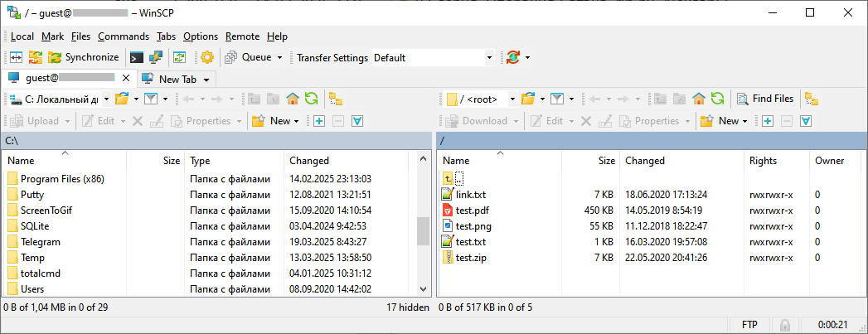Click the Compare Directories icon
The height and width of the screenshot is (334, 868).
click(x=16, y=57)
